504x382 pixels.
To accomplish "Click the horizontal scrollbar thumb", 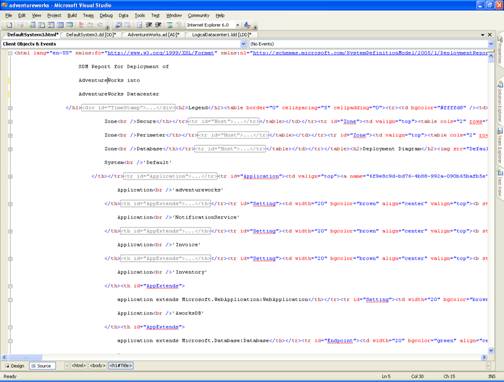I will point(25,357).
